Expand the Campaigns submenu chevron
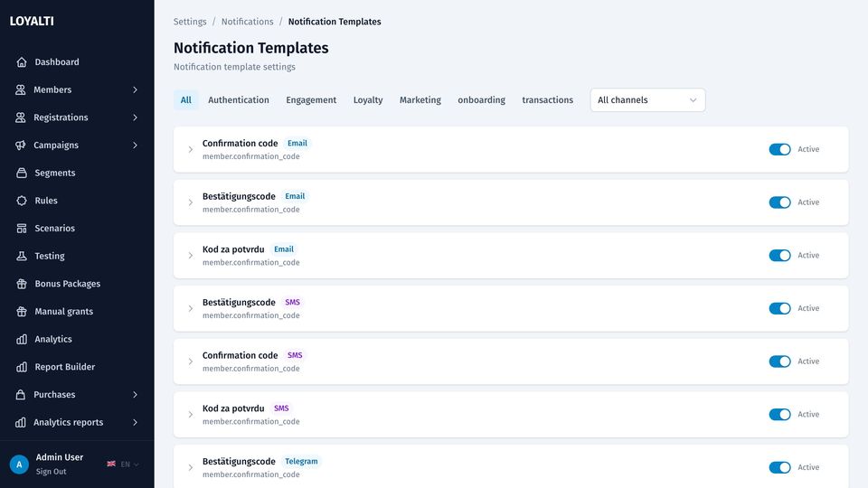Image resolution: width=868 pixels, height=488 pixels. (x=135, y=145)
